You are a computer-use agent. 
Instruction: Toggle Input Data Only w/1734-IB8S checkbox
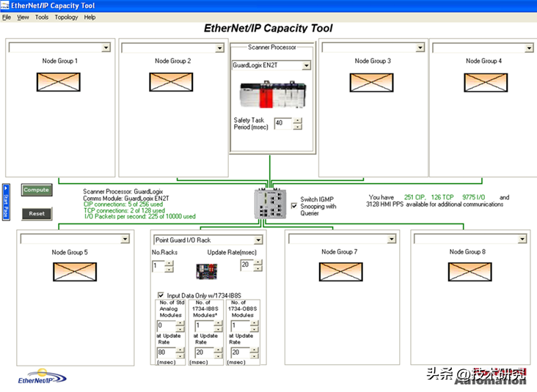(161, 295)
